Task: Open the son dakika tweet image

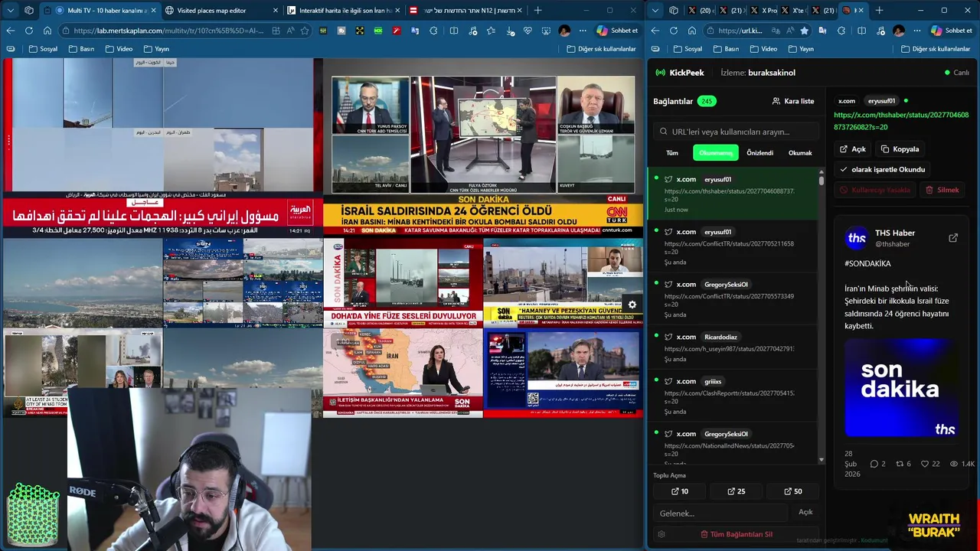Action: click(x=900, y=389)
